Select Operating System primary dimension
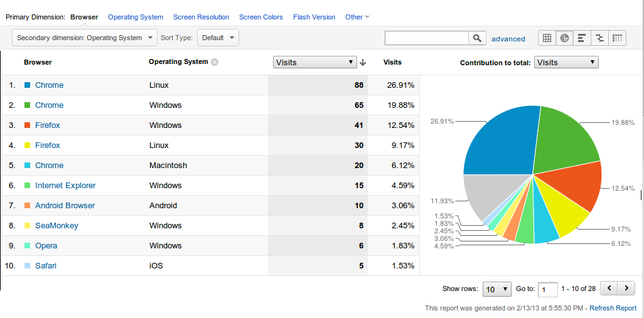The width and height of the screenshot is (644, 318). pyautogui.click(x=136, y=17)
